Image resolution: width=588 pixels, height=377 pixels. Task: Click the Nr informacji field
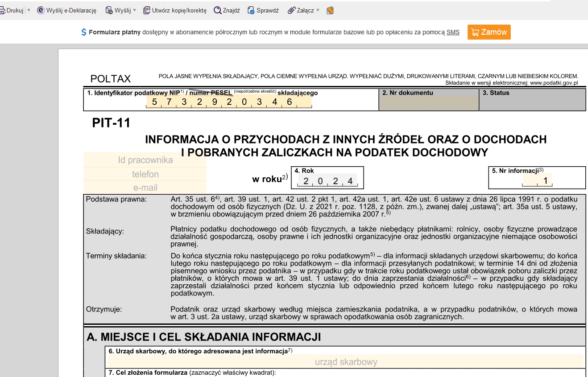tap(537, 180)
